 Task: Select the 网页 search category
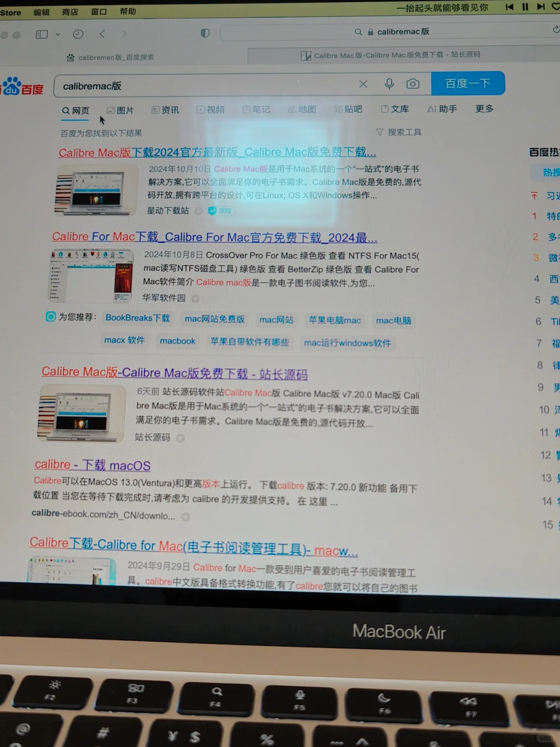pos(76,110)
